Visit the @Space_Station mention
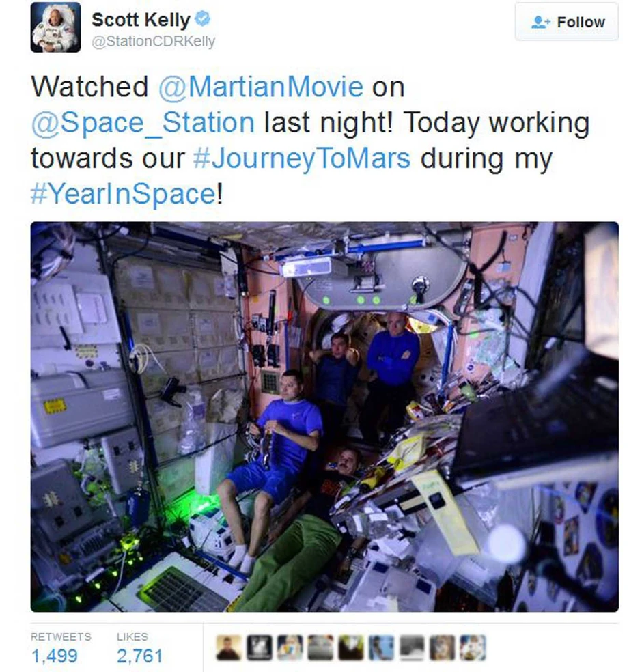This screenshot has width=642, height=672. pos(143,122)
